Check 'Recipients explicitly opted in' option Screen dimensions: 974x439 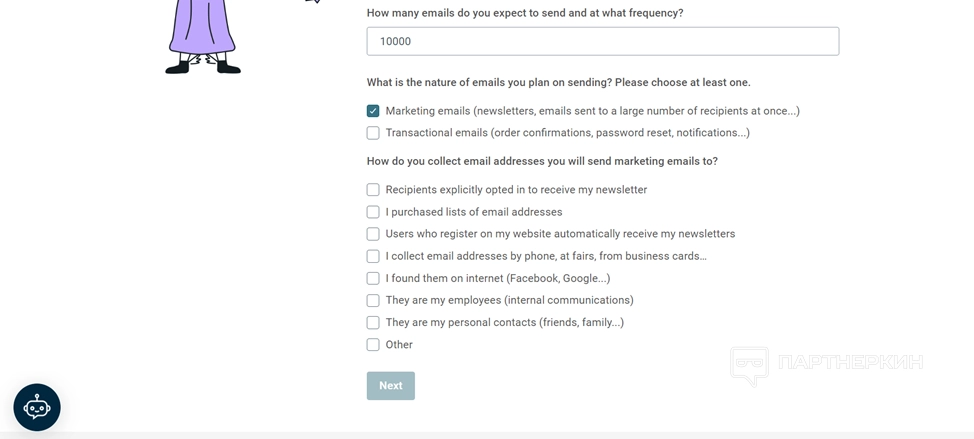[x=373, y=190]
